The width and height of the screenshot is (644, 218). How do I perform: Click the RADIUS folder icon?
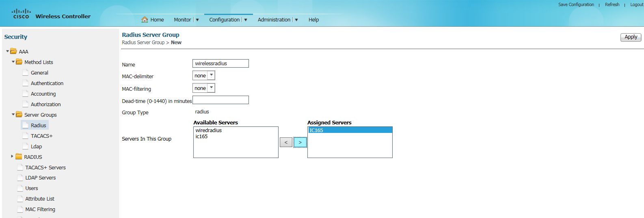tap(19, 157)
